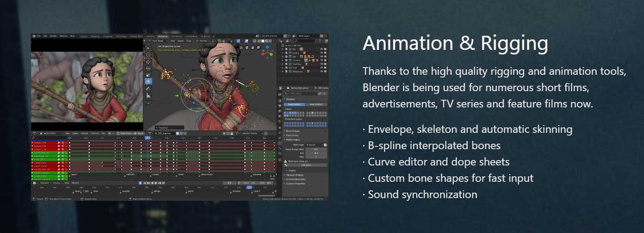Open the Render menu

tap(54, 36)
